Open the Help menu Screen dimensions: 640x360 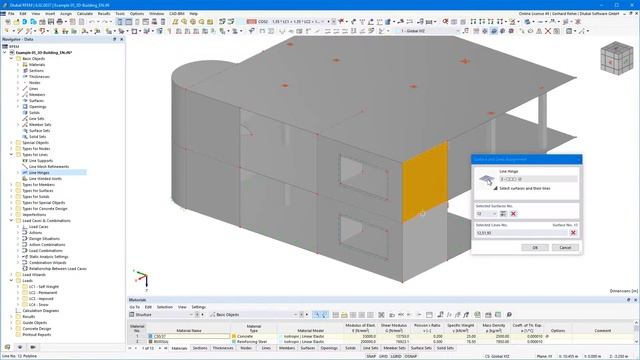pyautogui.click(x=193, y=13)
